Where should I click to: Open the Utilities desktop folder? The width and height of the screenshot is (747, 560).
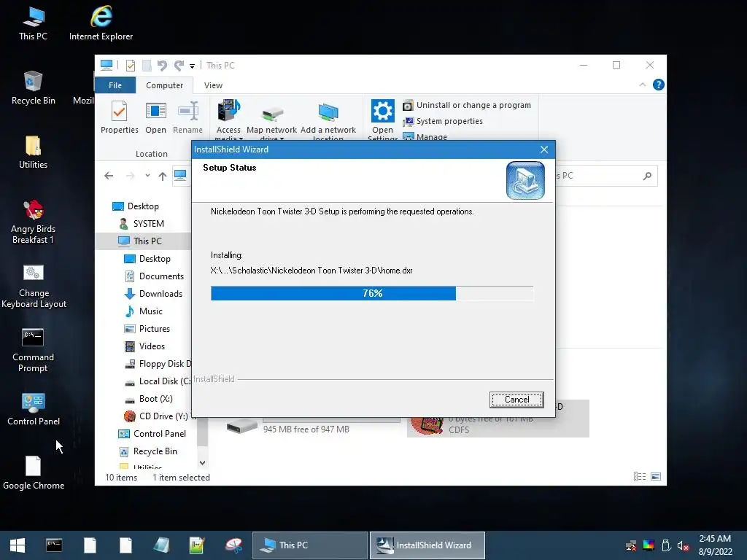point(33,152)
